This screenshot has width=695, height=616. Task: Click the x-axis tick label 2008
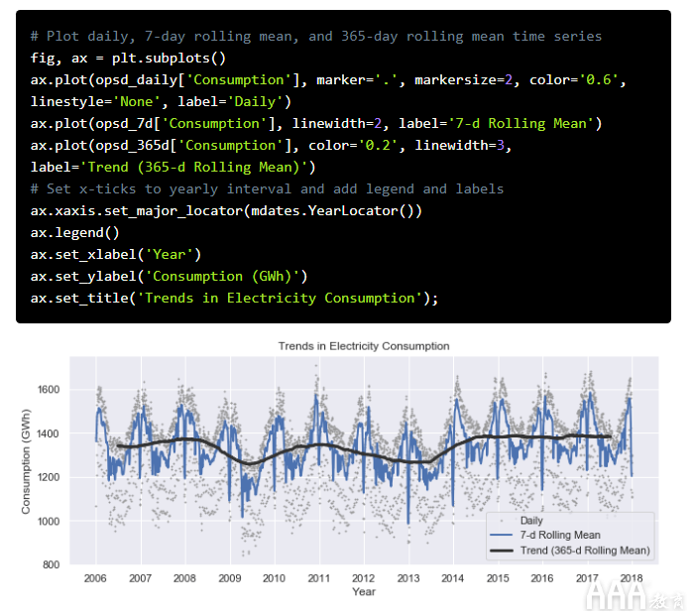(x=184, y=578)
